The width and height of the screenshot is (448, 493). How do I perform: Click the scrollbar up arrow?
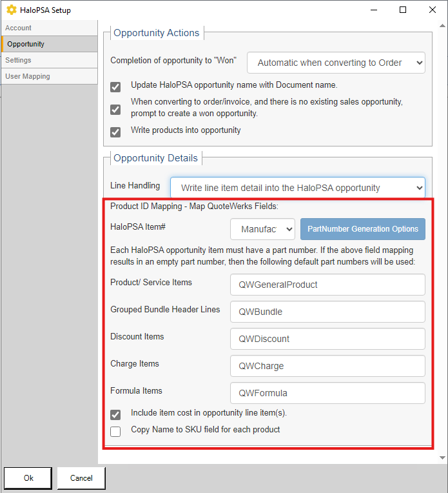pyautogui.click(x=442, y=26)
